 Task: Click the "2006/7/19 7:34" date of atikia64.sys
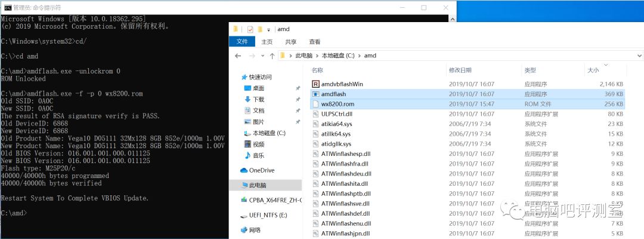[470, 124]
